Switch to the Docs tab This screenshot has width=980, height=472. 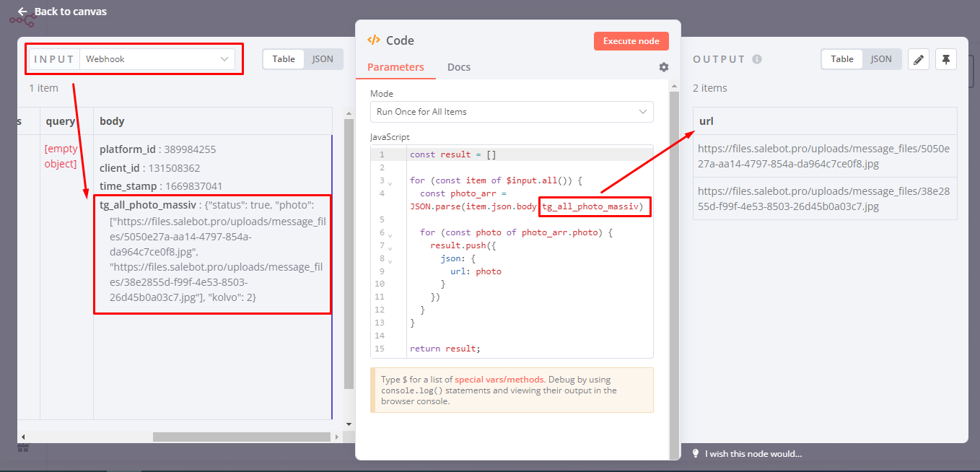tap(458, 67)
